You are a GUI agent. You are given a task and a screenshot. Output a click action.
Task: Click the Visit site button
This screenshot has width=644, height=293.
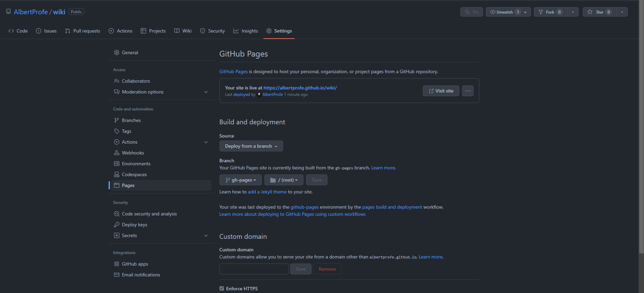pyautogui.click(x=441, y=91)
